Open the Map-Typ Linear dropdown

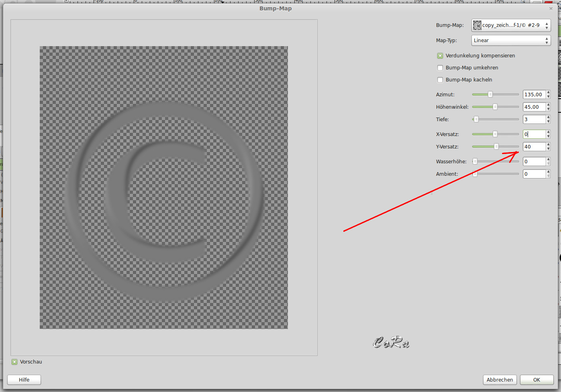[x=511, y=41]
